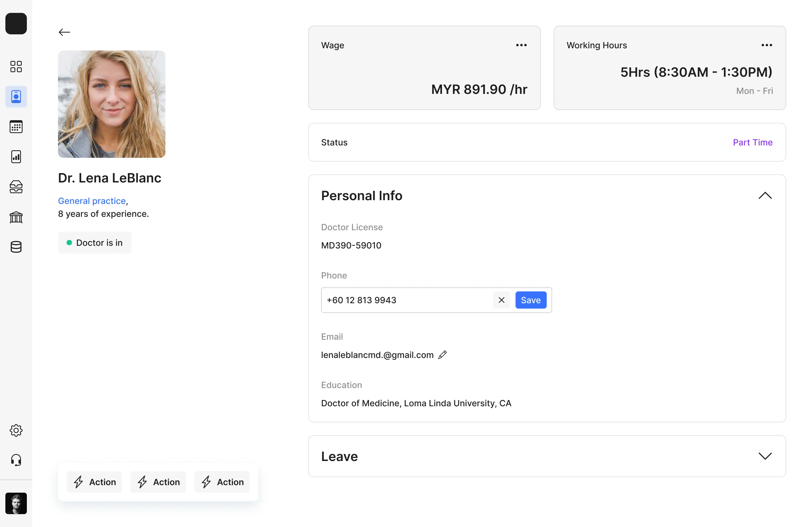Click the user avatar at sidebar bottom

coord(16,503)
